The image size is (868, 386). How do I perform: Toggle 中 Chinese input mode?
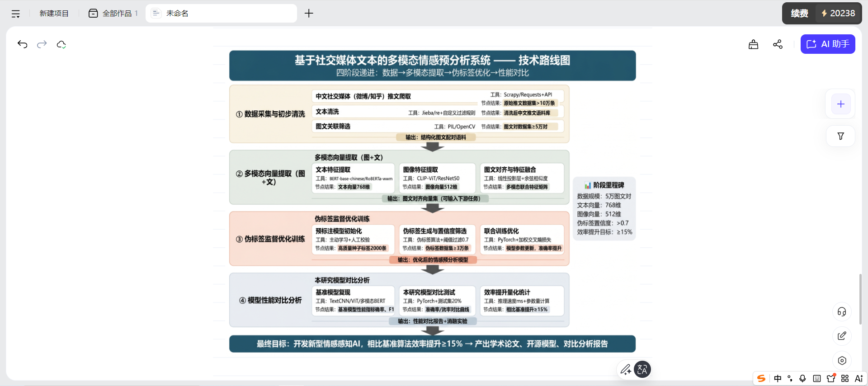click(778, 379)
